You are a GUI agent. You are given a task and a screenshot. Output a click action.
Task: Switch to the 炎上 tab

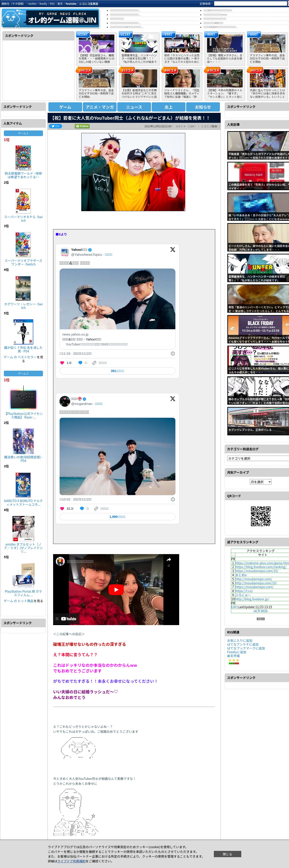169,107
